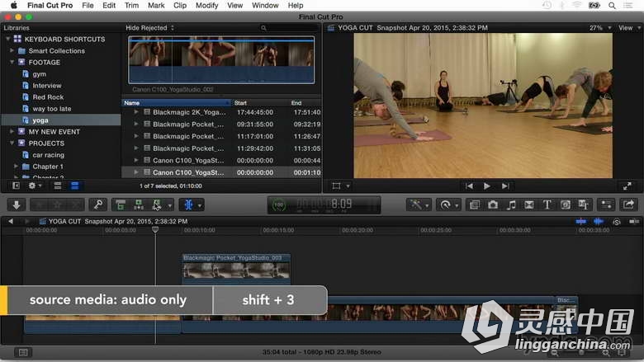Play the viewer video
Screen dimensions: 644x362
[x=487, y=186]
